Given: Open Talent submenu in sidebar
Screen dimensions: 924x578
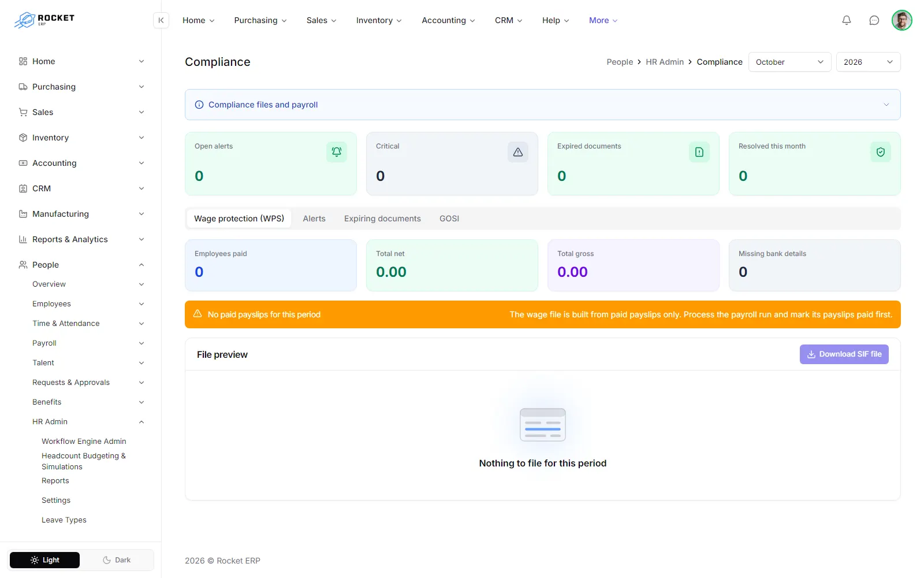Looking at the screenshot, I should click(88, 363).
